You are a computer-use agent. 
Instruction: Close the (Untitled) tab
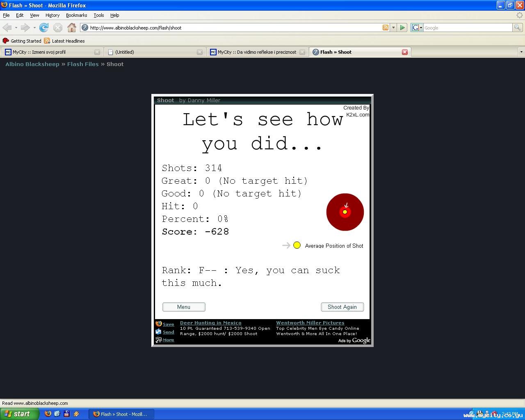(x=200, y=52)
